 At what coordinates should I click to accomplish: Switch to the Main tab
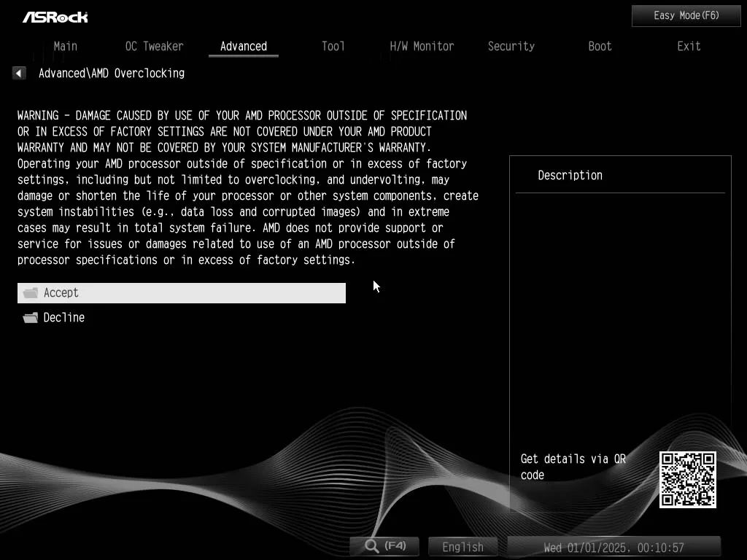click(x=65, y=46)
